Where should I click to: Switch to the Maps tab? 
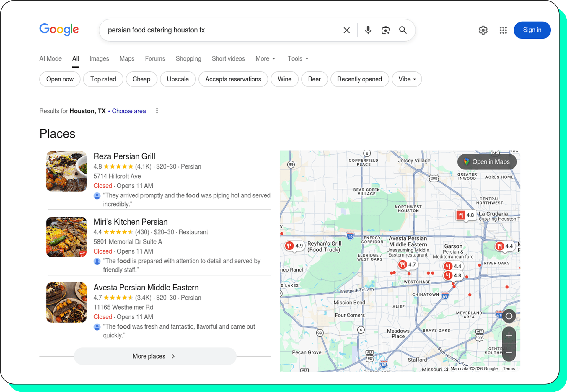click(127, 59)
